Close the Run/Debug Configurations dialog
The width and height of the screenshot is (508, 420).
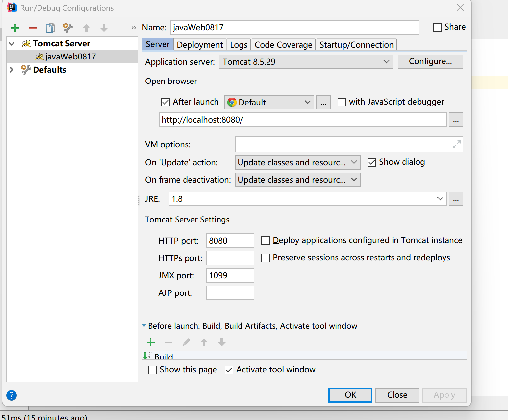(460, 7)
